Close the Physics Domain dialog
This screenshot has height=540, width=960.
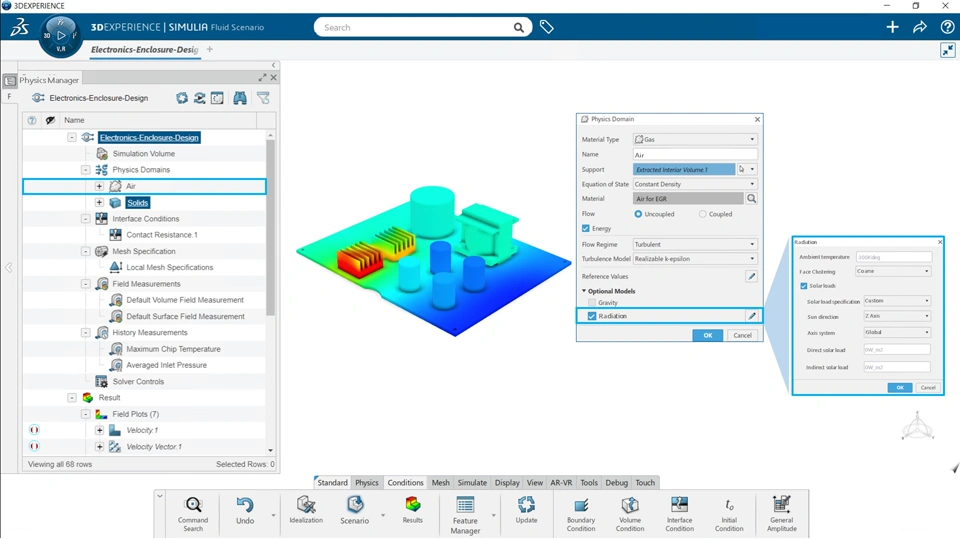pyautogui.click(x=757, y=119)
